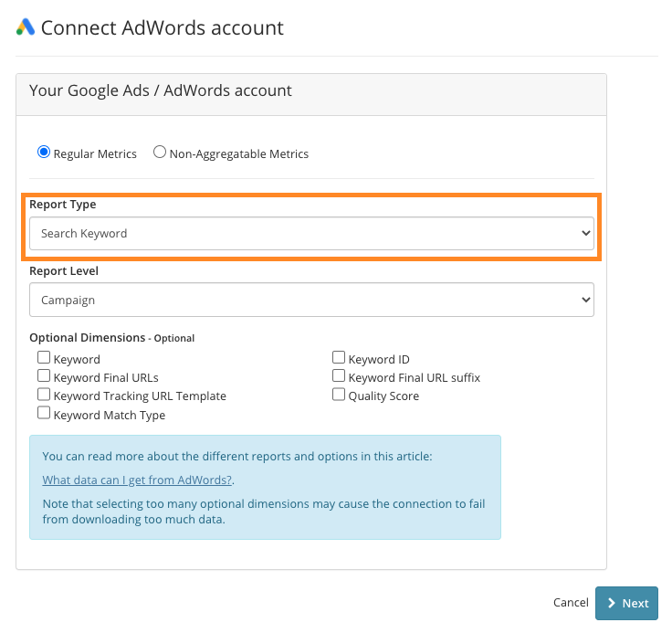
Task: Open the 'What data can I get from AdWords?' link
Action: tap(137, 480)
